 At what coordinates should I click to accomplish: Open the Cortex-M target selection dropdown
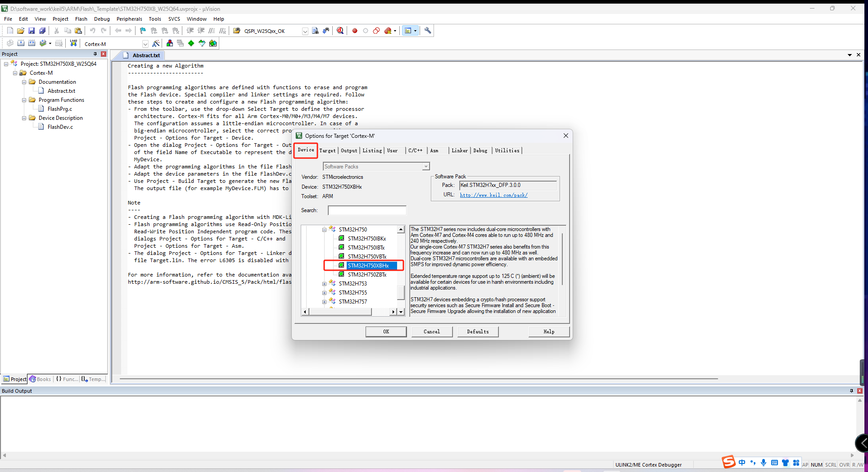[145, 44]
